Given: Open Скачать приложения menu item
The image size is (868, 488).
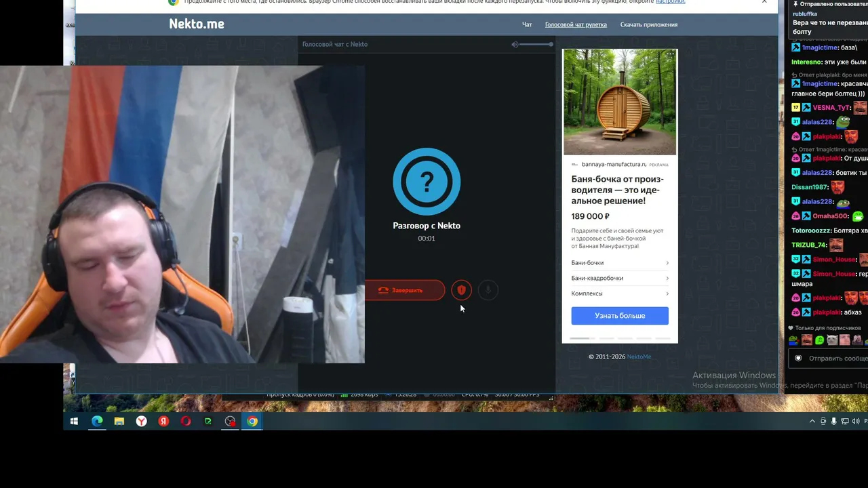Looking at the screenshot, I should point(649,24).
